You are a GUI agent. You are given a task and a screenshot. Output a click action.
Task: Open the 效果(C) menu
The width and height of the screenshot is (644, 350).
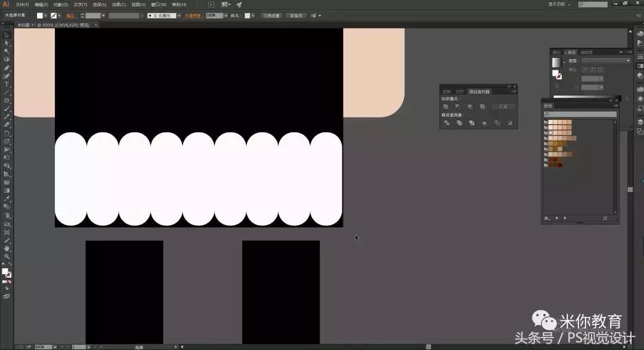[x=119, y=4]
